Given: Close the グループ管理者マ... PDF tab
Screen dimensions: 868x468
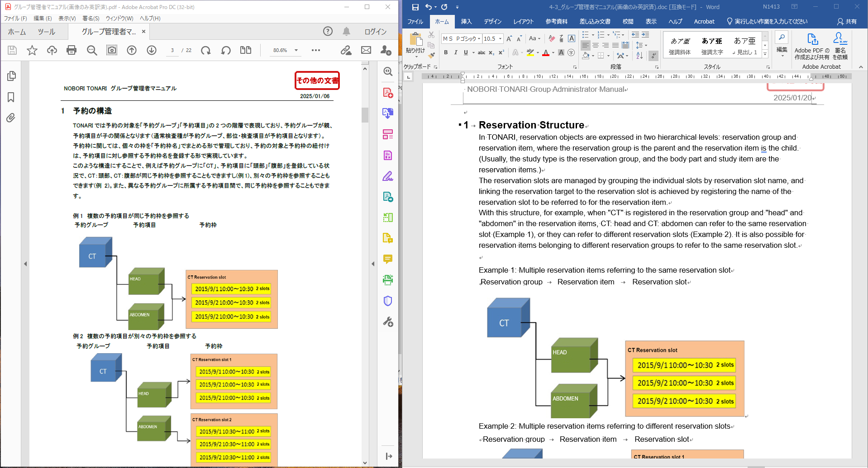Looking at the screenshot, I should [x=143, y=32].
